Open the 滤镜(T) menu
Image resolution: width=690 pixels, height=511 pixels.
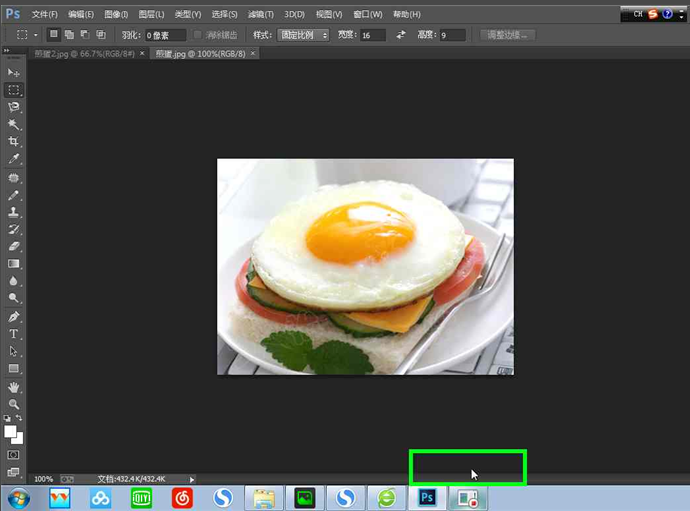pos(261,15)
